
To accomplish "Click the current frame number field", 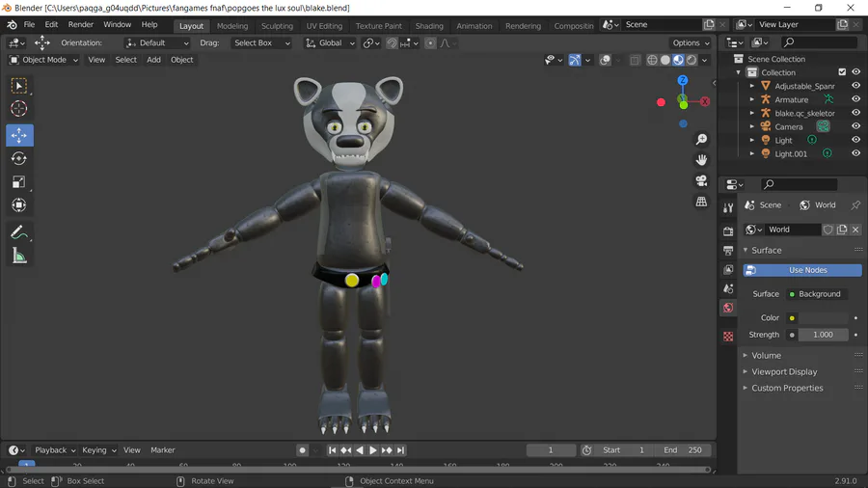I will (x=551, y=450).
